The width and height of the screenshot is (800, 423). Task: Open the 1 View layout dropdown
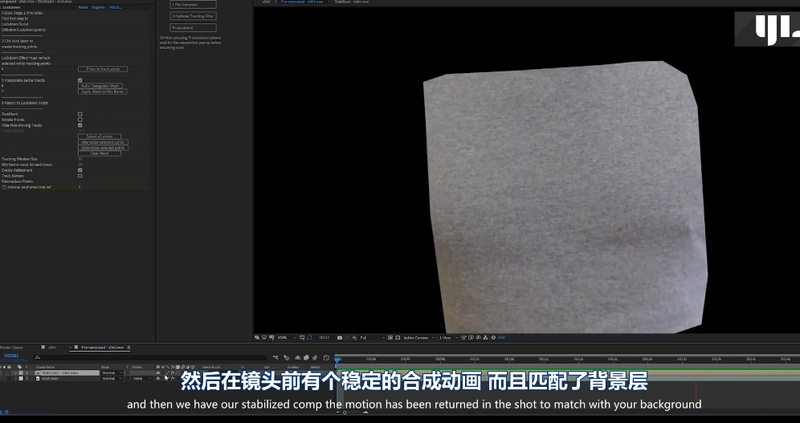(448, 337)
